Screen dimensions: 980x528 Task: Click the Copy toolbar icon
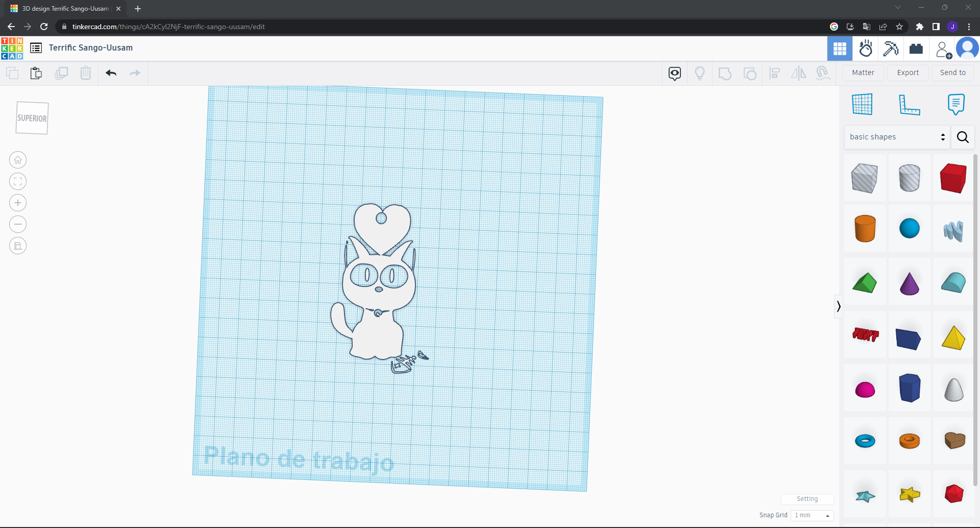click(12, 73)
